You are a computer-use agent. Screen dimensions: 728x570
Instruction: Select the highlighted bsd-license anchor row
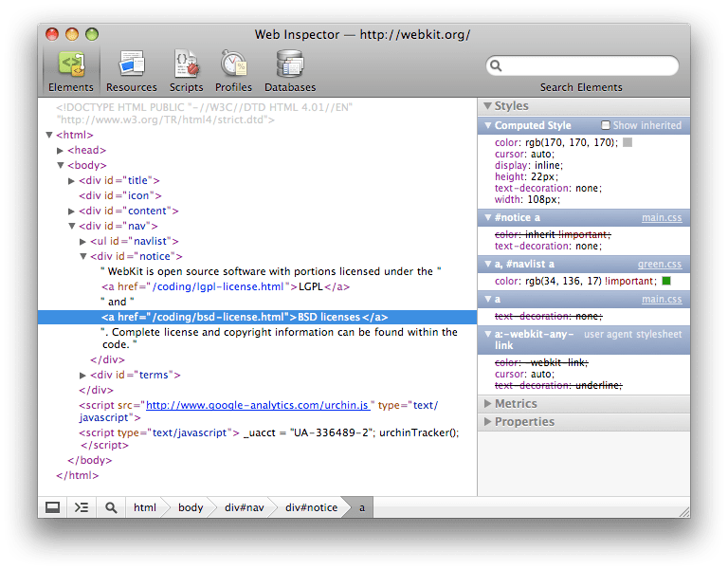(257, 317)
